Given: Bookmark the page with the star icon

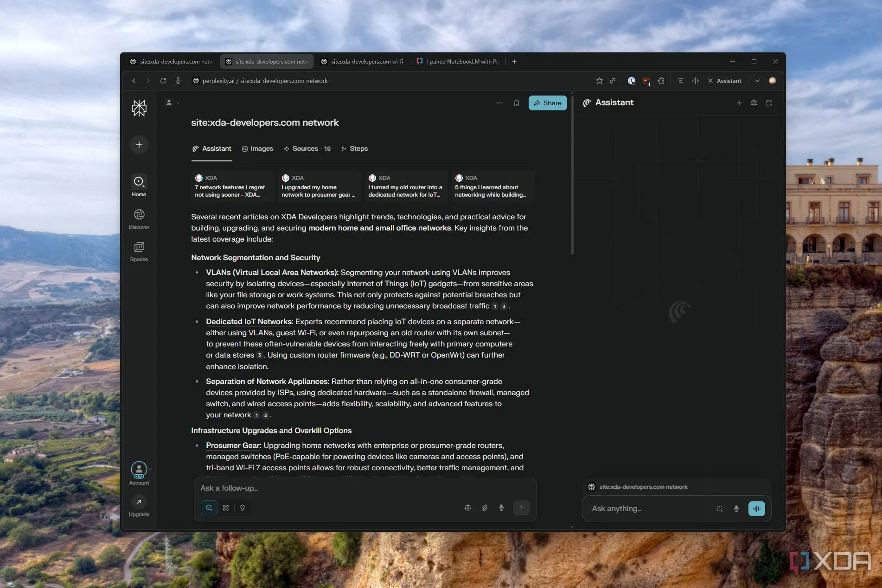Looking at the screenshot, I should (x=599, y=81).
